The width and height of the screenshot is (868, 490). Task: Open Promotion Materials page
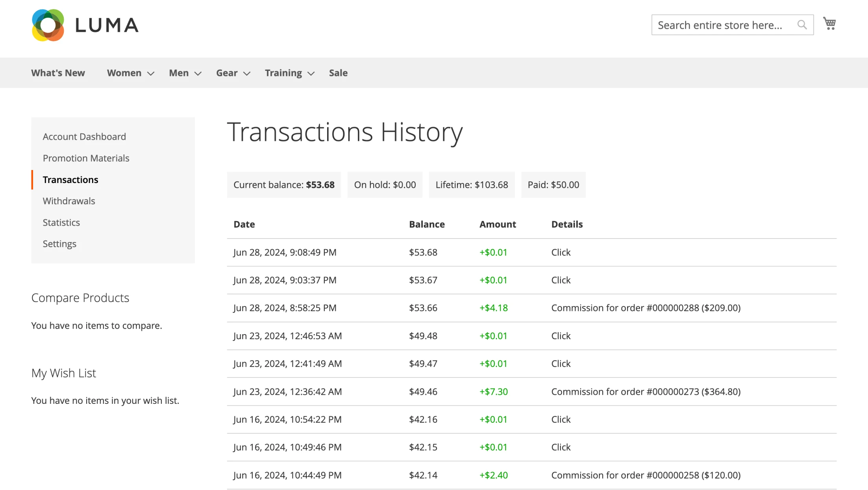(86, 158)
